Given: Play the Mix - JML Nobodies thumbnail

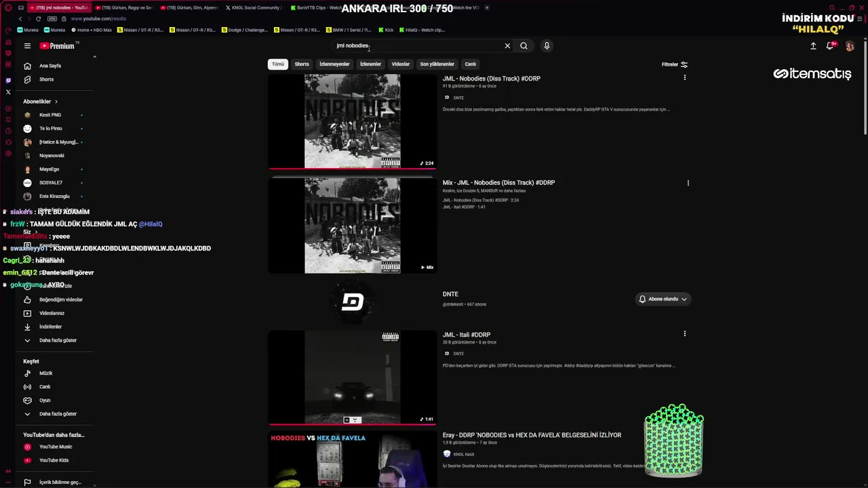Looking at the screenshot, I should coord(352,226).
